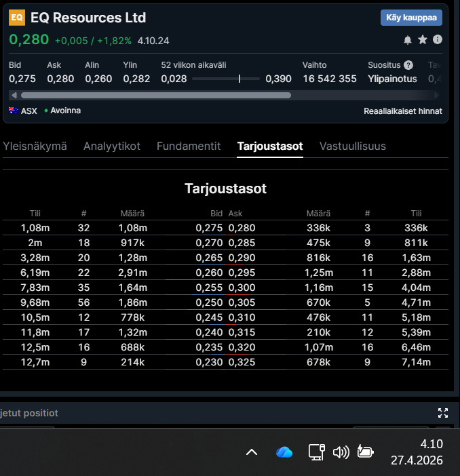The width and height of the screenshot is (460, 476).
Task: Click the EQ Resources Ltd title
Action: tap(88, 18)
